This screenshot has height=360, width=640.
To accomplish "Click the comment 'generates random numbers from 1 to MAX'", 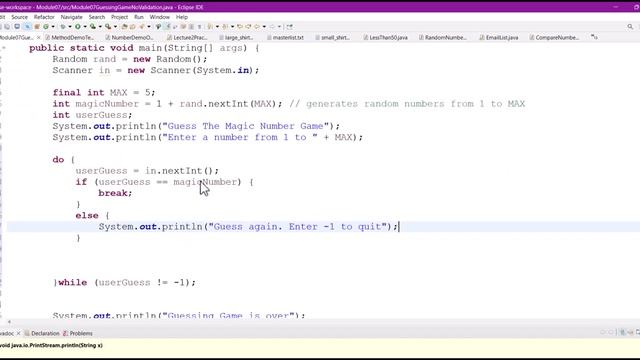I will pos(416,104).
